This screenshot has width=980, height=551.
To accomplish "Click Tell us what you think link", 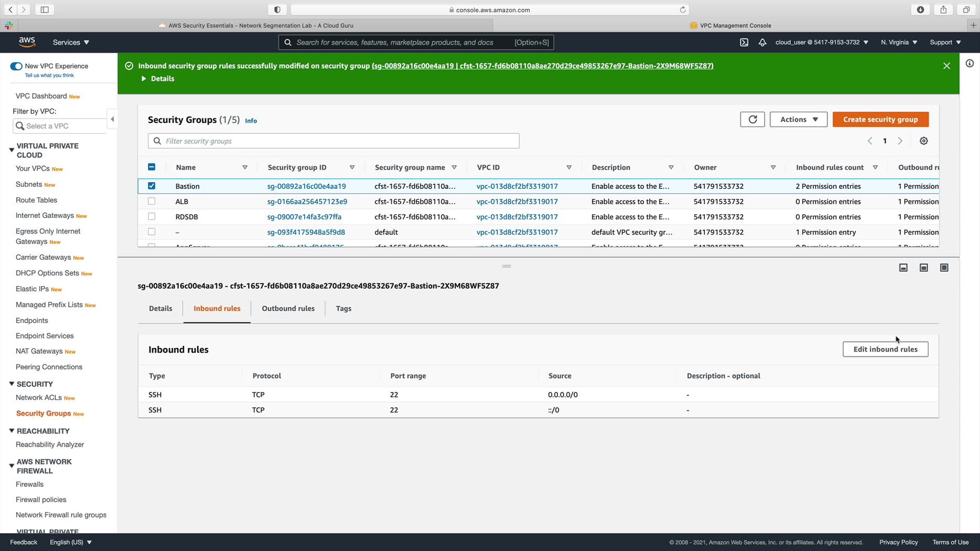I will point(49,76).
